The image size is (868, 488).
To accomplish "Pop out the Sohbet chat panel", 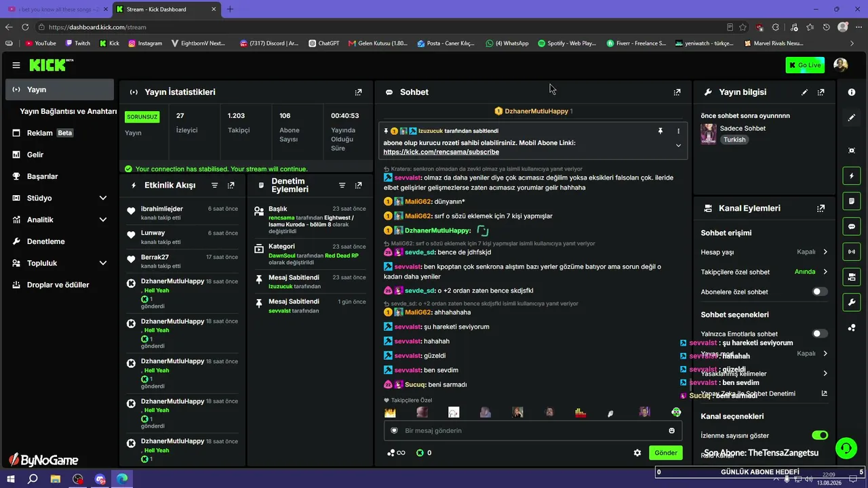I will point(677,92).
